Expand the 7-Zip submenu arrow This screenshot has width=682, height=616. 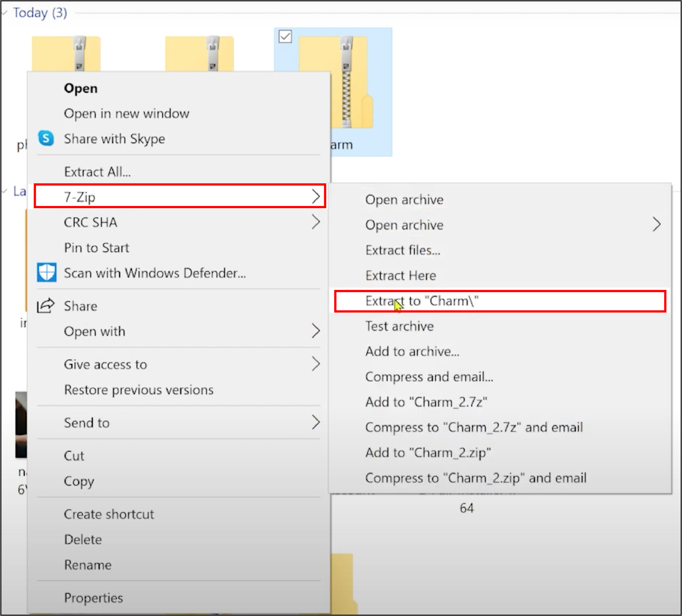(315, 196)
